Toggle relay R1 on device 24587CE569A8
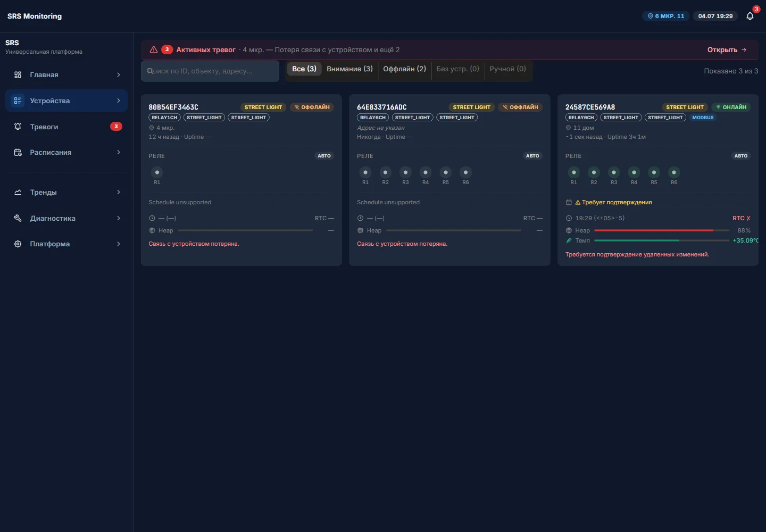The image size is (766, 532). coord(573,172)
